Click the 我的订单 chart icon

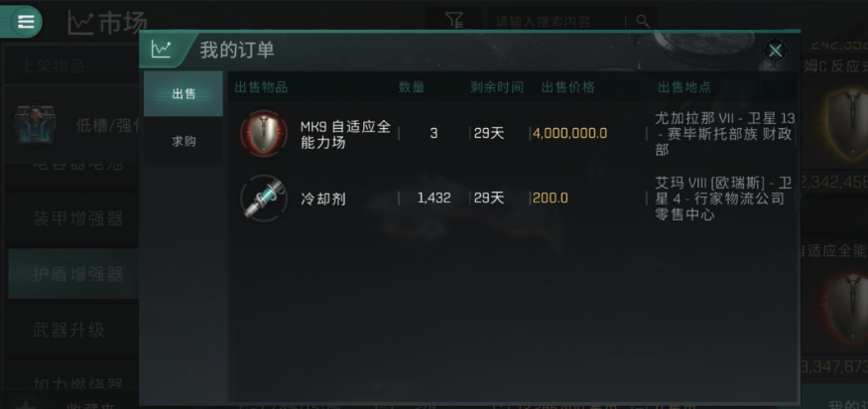click(x=161, y=50)
